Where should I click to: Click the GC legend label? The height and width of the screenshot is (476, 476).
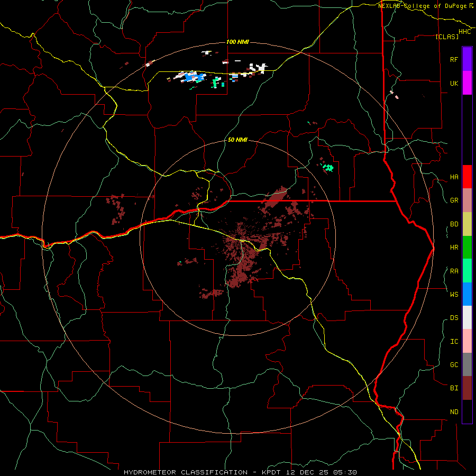click(x=454, y=365)
